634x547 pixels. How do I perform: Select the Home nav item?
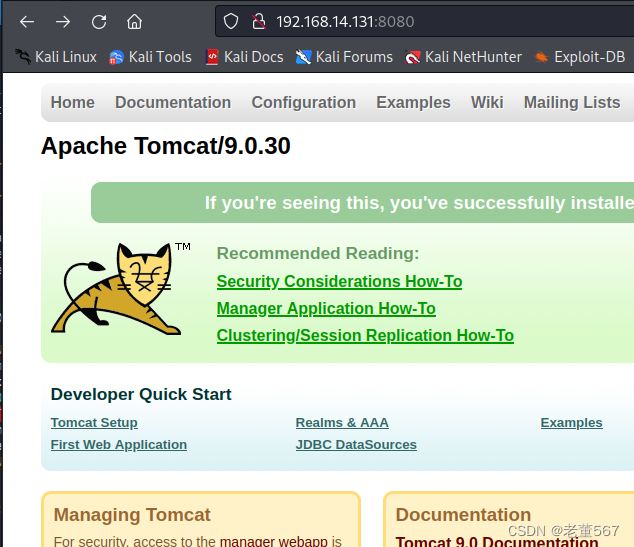point(73,103)
